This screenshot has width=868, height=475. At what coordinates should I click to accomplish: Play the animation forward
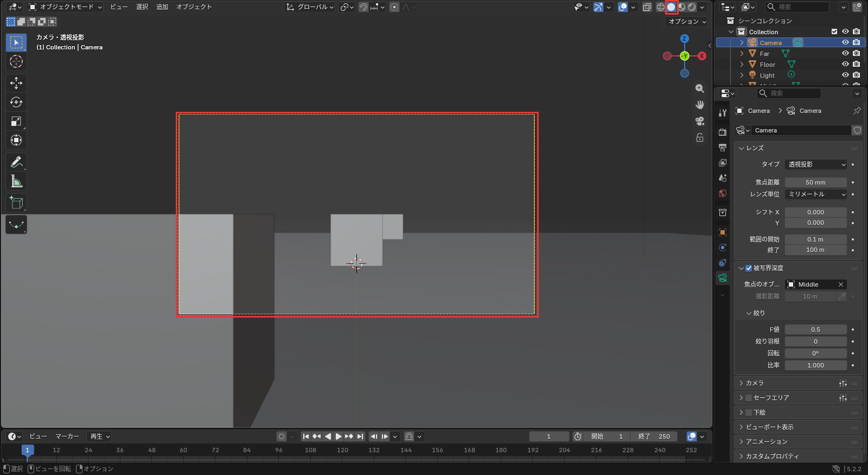[339, 436]
